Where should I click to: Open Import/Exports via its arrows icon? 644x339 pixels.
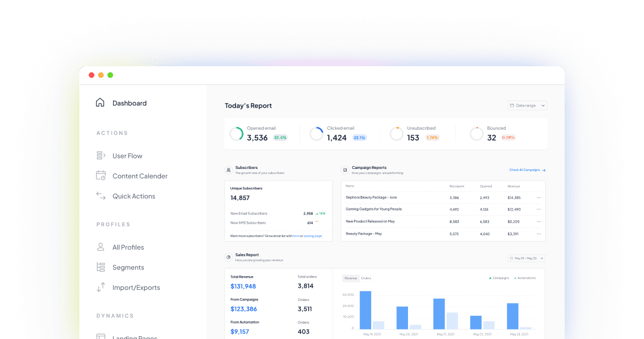[100, 287]
